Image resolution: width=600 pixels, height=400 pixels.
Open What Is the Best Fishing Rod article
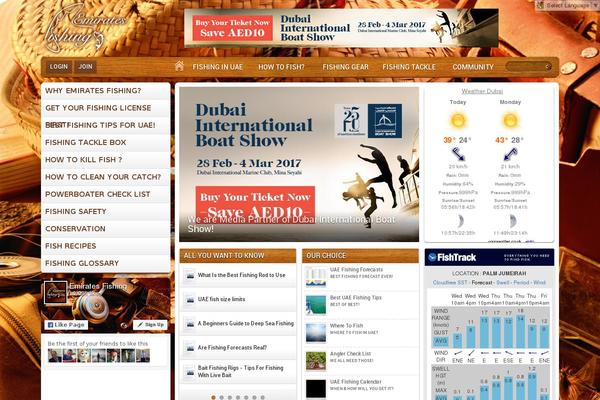(x=241, y=275)
